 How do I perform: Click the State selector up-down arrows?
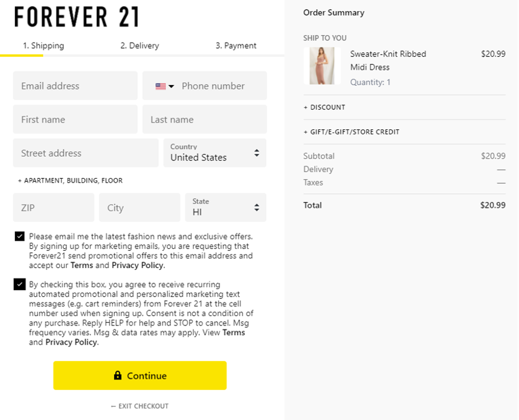click(257, 207)
